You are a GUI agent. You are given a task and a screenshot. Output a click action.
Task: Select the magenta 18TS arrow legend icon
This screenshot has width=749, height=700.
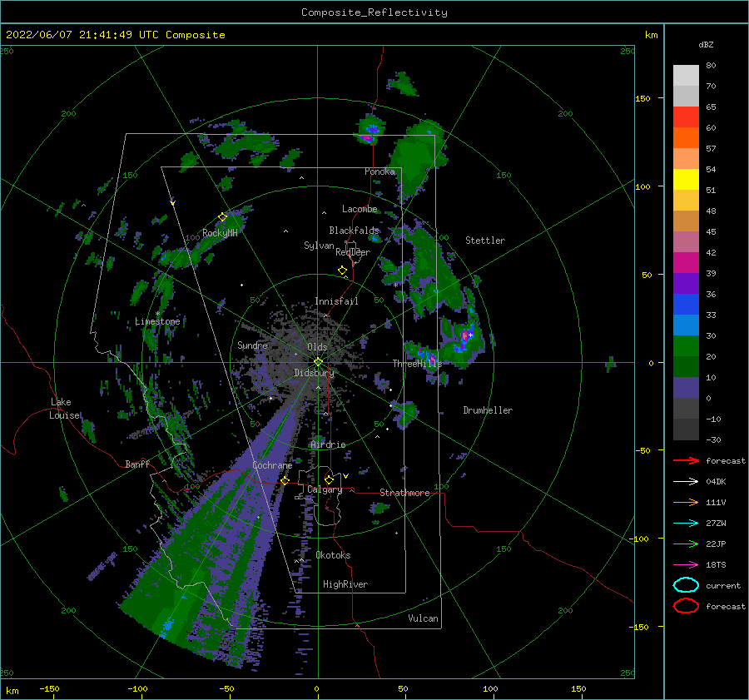coord(686,565)
